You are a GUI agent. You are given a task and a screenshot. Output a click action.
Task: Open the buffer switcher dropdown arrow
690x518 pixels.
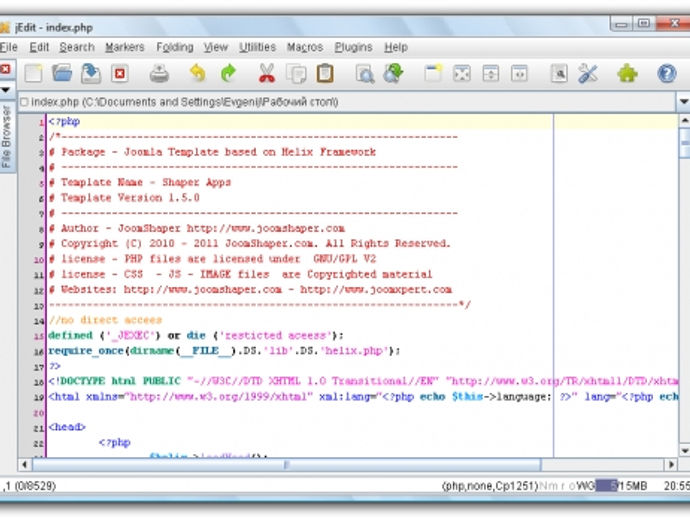[x=683, y=102]
